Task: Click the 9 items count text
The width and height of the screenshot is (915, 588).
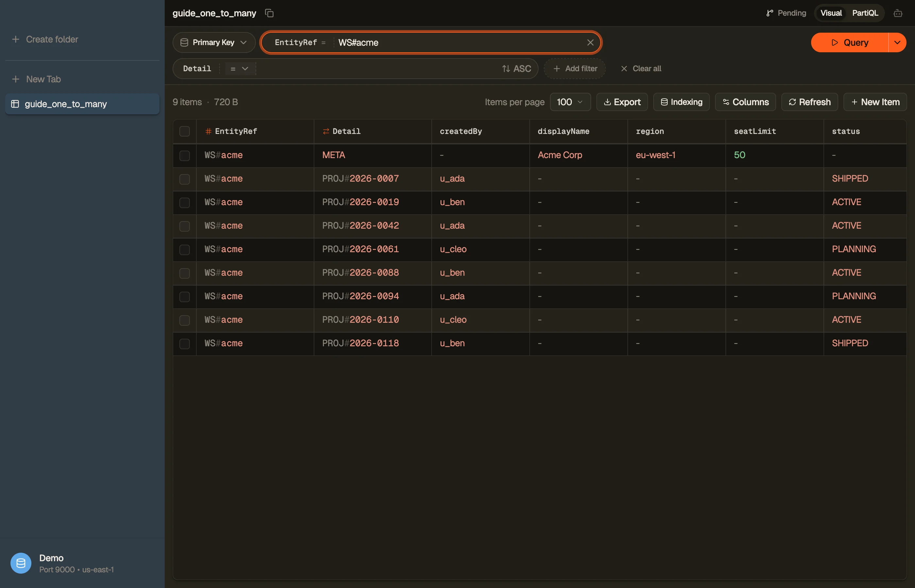Action: [187, 102]
